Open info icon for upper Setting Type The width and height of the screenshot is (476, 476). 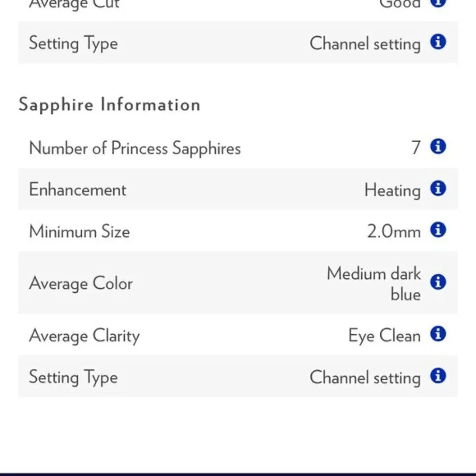click(438, 42)
